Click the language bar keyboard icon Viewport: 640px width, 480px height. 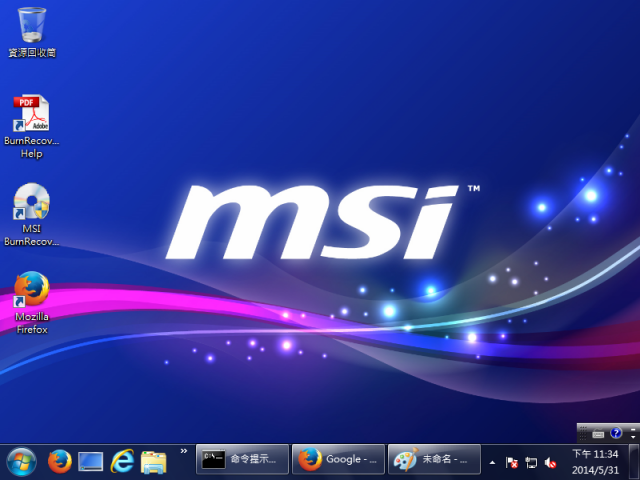coord(598,433)
